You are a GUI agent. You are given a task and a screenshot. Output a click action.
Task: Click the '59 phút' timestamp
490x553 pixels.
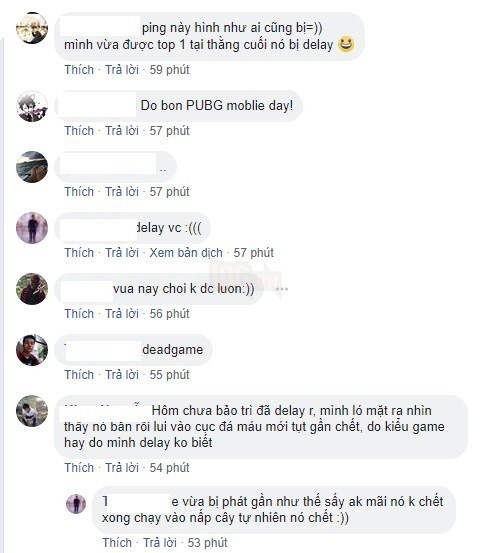point(169,70)
